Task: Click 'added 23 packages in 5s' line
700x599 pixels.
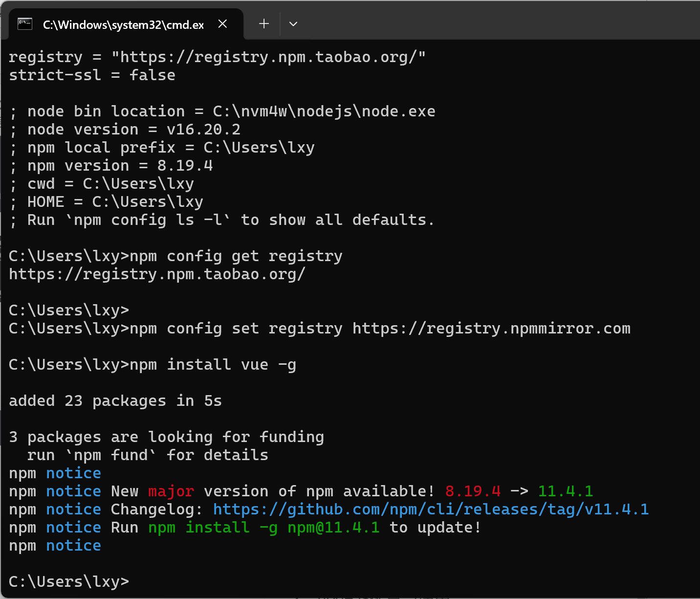Action: pos(115,401)
